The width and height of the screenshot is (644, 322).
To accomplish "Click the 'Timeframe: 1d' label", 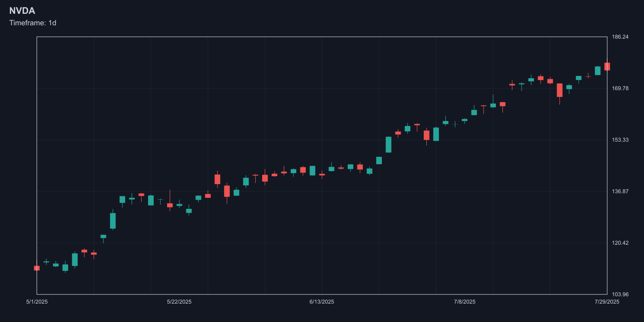I will 33,23.
